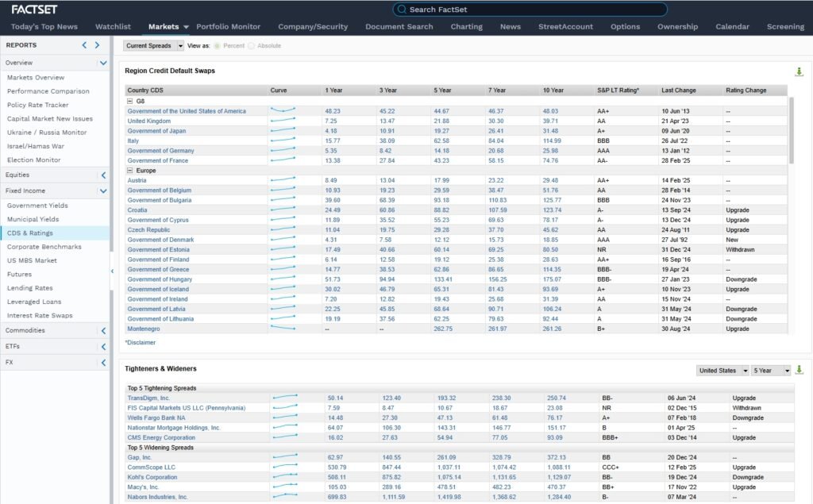
Task: Select the Percent radio button
Action: tap(217, 46)
